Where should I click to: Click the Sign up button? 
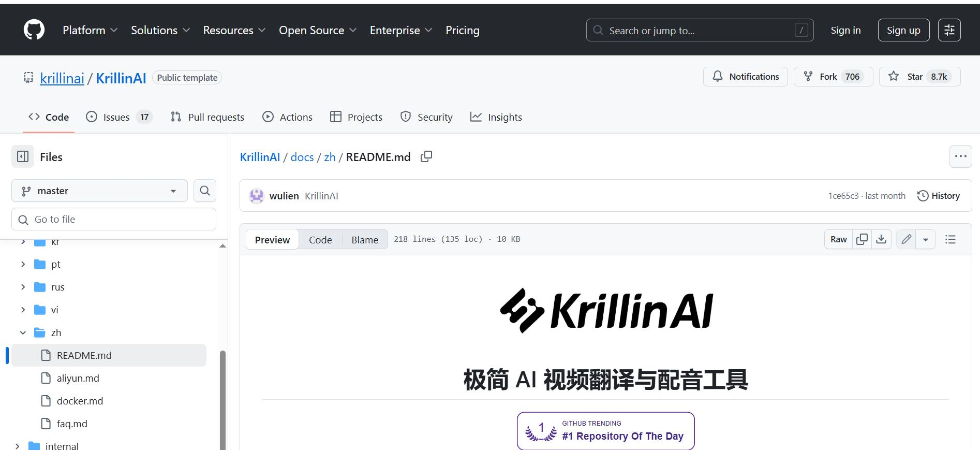click(903, 30)
